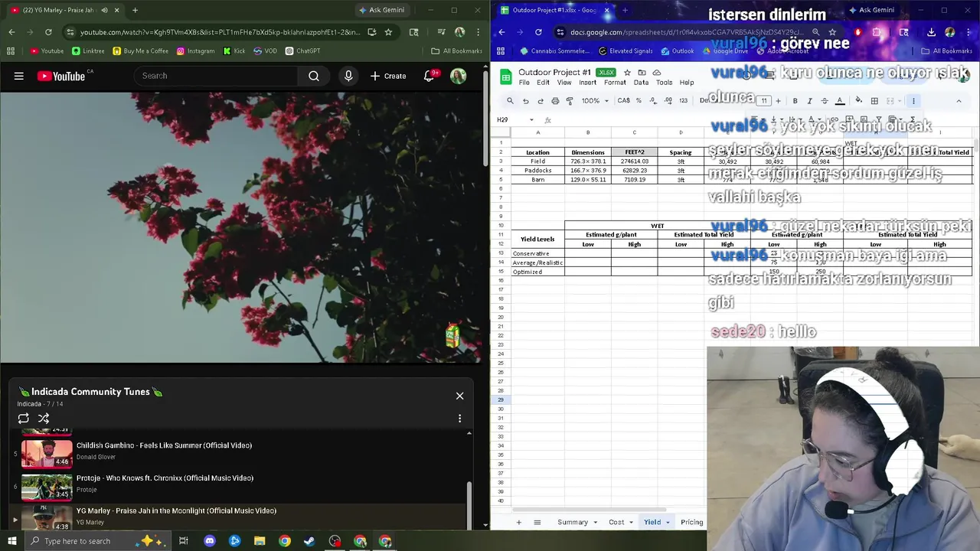Play Childish Gambino Feels Like Summer video
The image size is (980, 551).
[x=164, y=445]
